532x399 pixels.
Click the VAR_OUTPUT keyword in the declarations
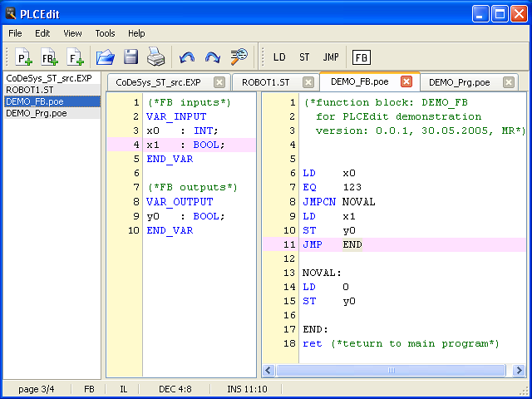180,201
